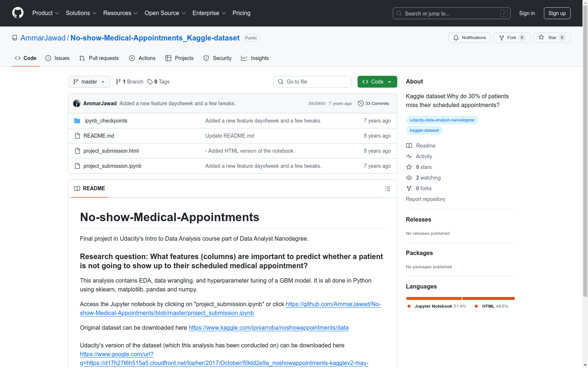Image resolution: width=588 pixels, height=368 pixels.
Task: Click the fork count badge
Action: click(x=522, y=38)
